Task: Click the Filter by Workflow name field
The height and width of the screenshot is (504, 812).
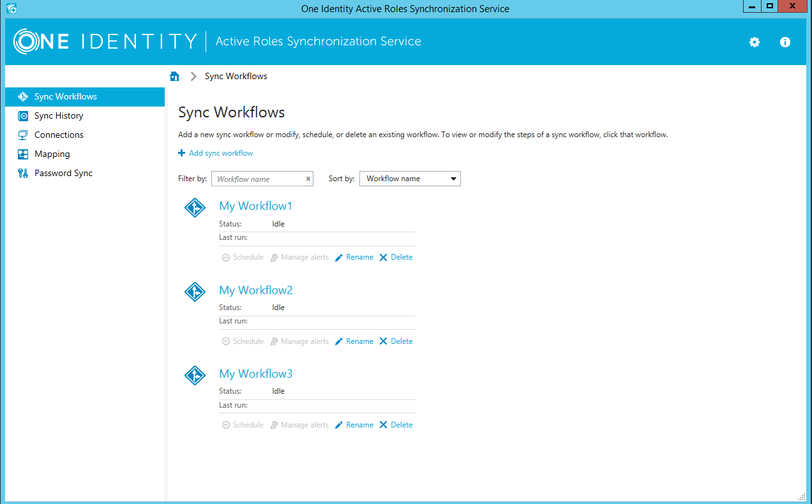Action: pos(262,179)
